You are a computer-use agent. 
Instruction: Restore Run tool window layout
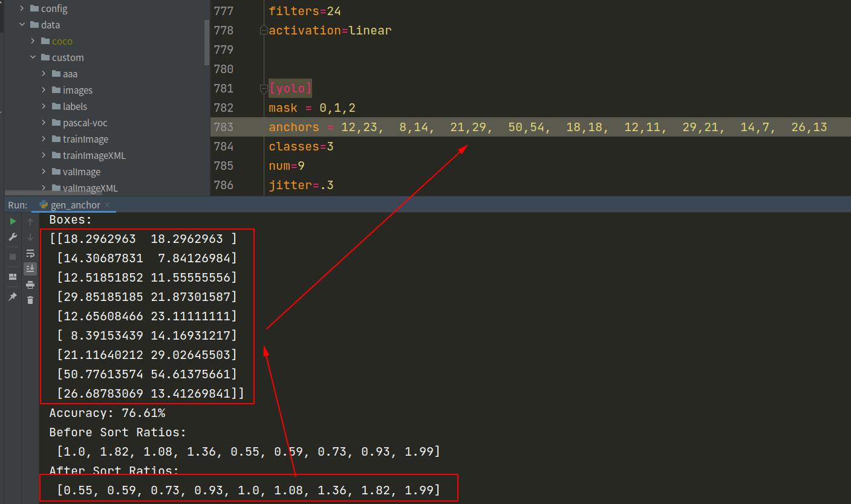13,276
